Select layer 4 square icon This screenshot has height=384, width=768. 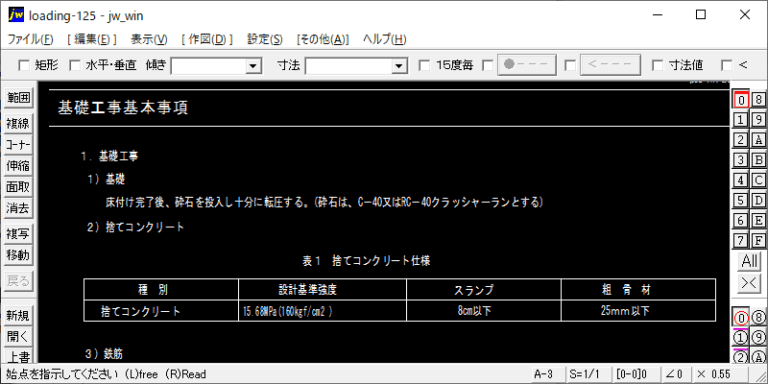click(x=741, y=180)
